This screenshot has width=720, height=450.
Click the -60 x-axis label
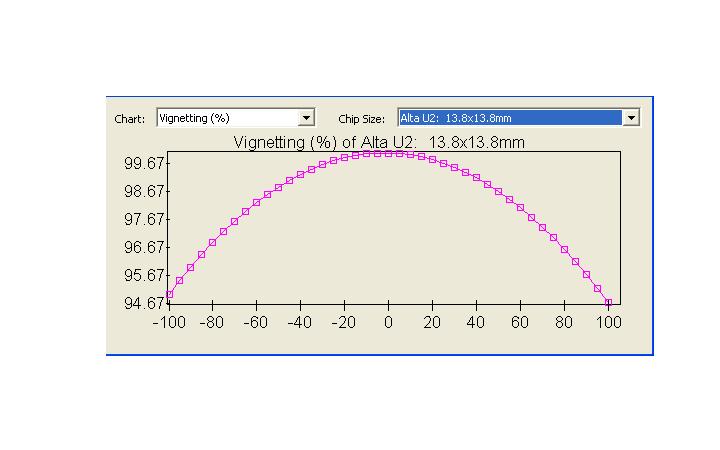coord(256,322)
